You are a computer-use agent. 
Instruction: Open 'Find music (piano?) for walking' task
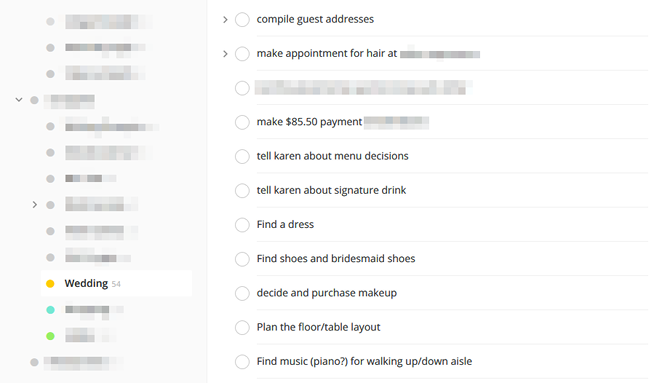pos(364,362)
